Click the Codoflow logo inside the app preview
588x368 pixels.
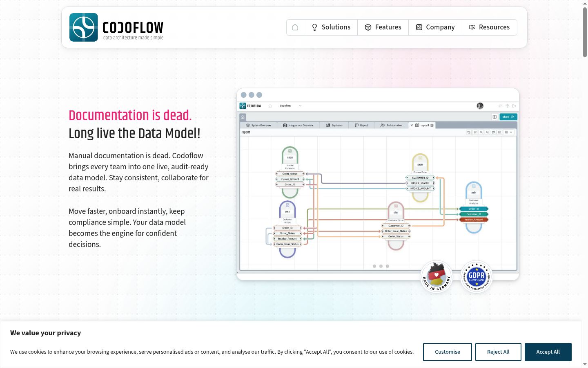tap(250, 106)
